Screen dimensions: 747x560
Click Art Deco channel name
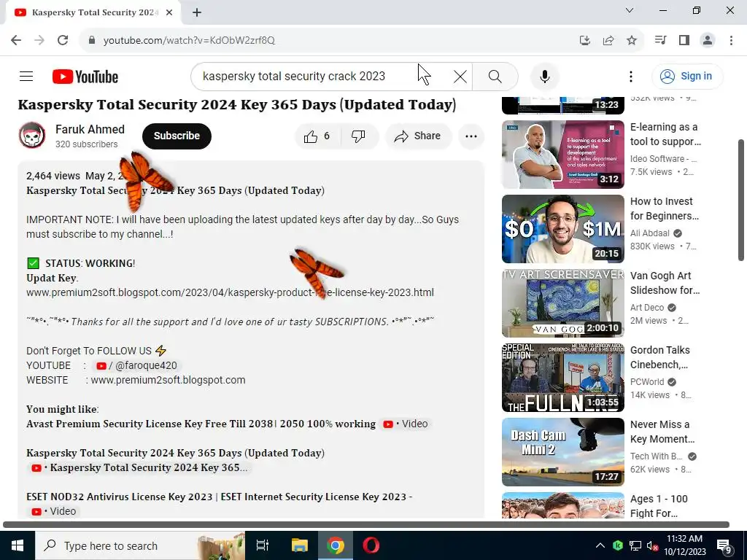coord(647,307)
